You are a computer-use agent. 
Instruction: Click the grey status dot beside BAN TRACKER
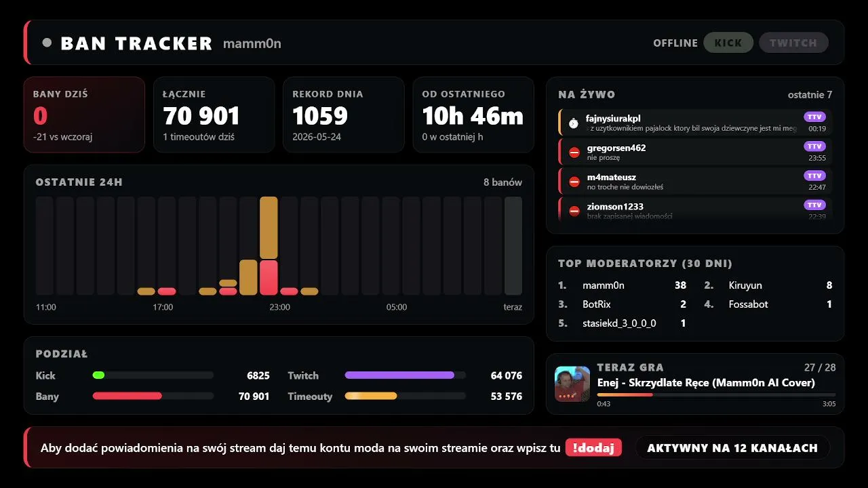tap(47, 43)
